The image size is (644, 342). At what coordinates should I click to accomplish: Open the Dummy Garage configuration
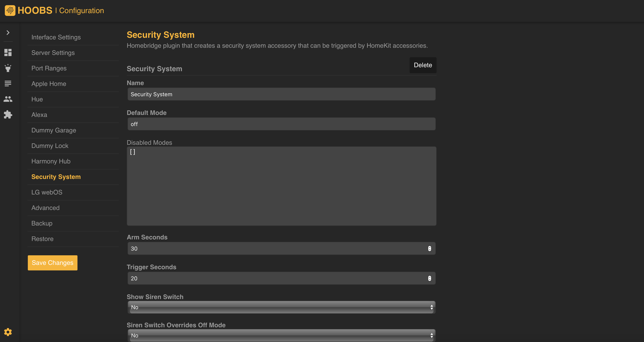pos(53,130)
